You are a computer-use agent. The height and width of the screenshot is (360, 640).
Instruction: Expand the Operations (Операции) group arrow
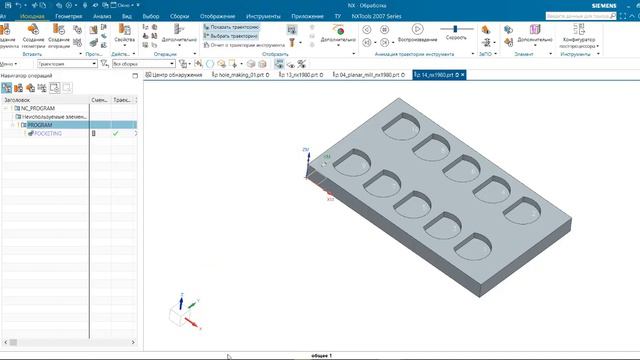[x=194, y=54]
